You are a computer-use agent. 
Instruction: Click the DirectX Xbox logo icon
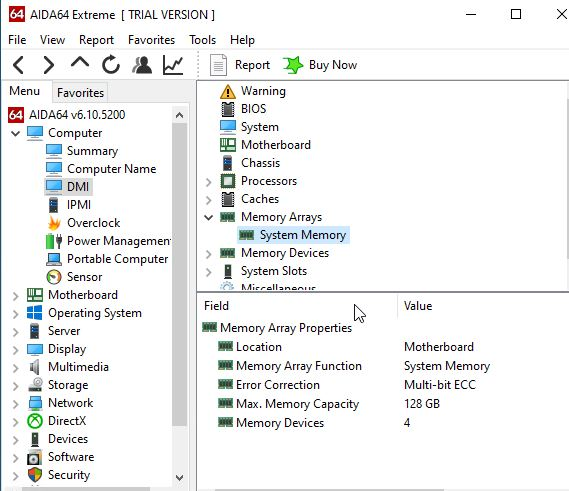coord(35,421)
